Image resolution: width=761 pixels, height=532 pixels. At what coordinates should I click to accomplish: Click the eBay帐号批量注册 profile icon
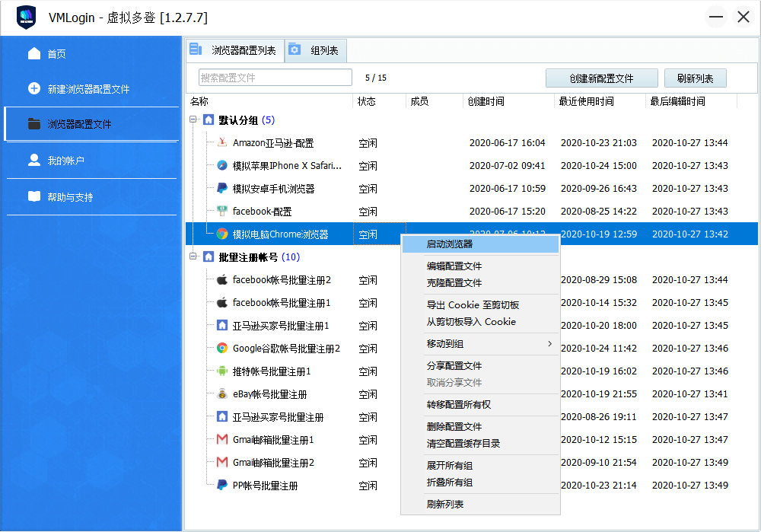(x=222, y=393)
